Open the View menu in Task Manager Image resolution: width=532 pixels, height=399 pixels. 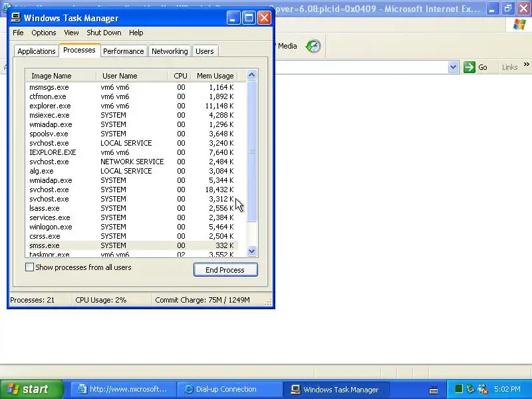71,33
